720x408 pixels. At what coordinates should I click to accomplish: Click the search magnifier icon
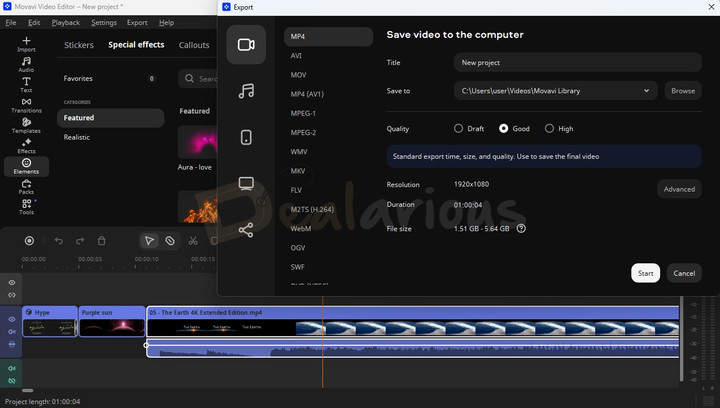[189, 78]
